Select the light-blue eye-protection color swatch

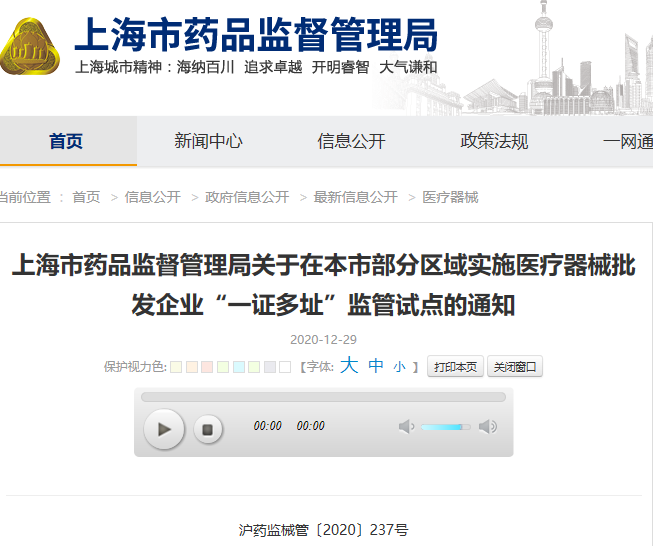tap(239, 367)
